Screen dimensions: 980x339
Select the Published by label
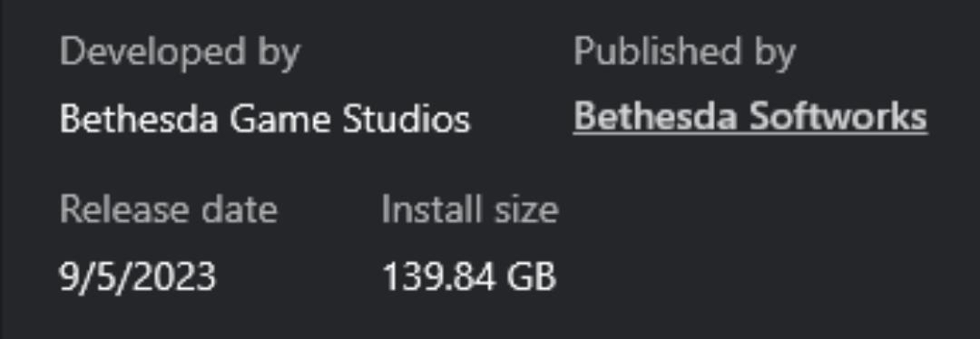pyautogui.click(x=684, y=53)
